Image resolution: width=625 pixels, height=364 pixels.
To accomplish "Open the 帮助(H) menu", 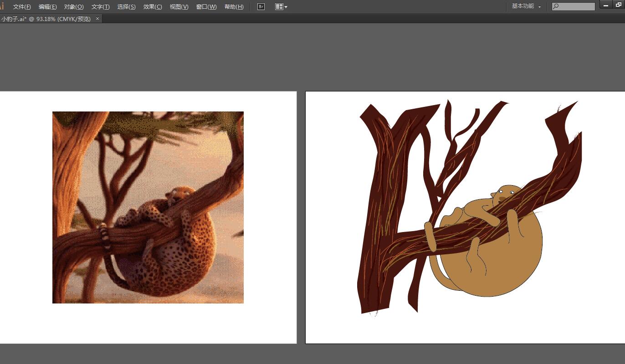I will pos(234,7).
